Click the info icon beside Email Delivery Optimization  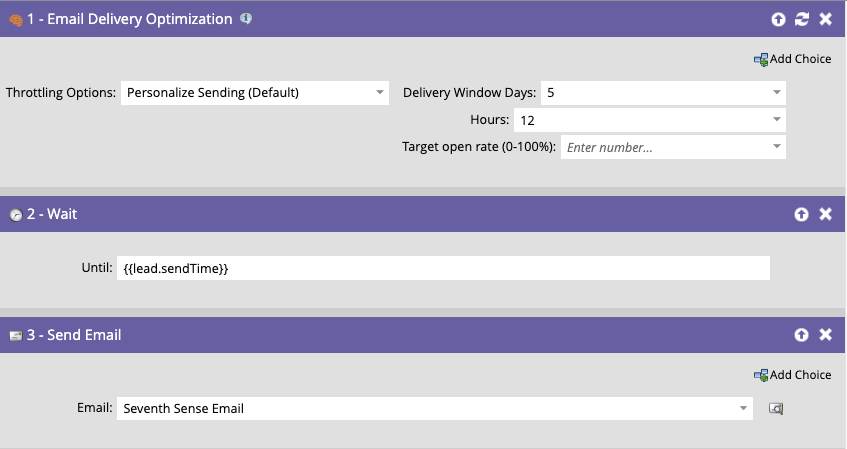pos(246,18)
